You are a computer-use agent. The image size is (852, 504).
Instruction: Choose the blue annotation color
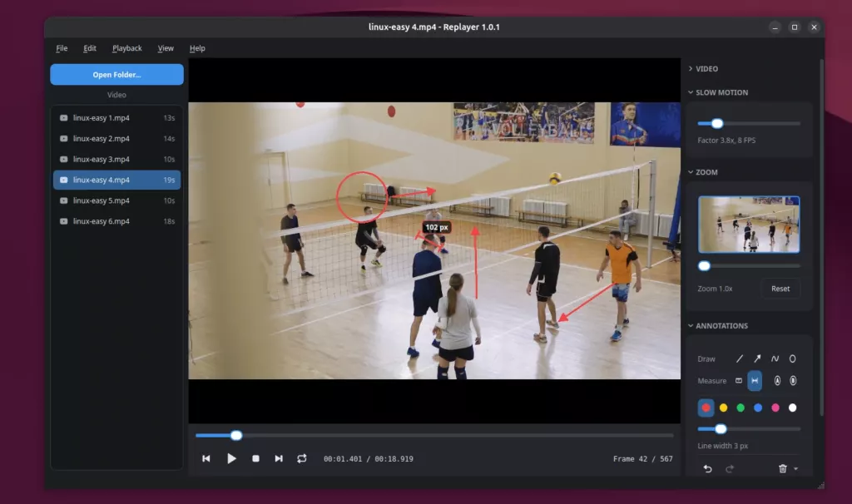click(758, 408)
